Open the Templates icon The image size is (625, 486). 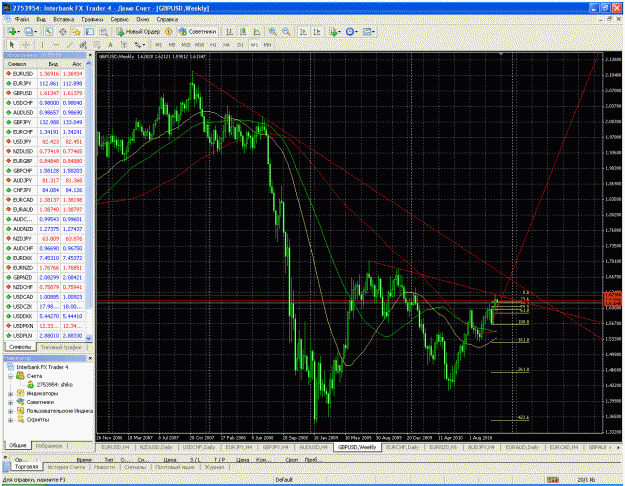pyautogui.click(x=367, y=31)
